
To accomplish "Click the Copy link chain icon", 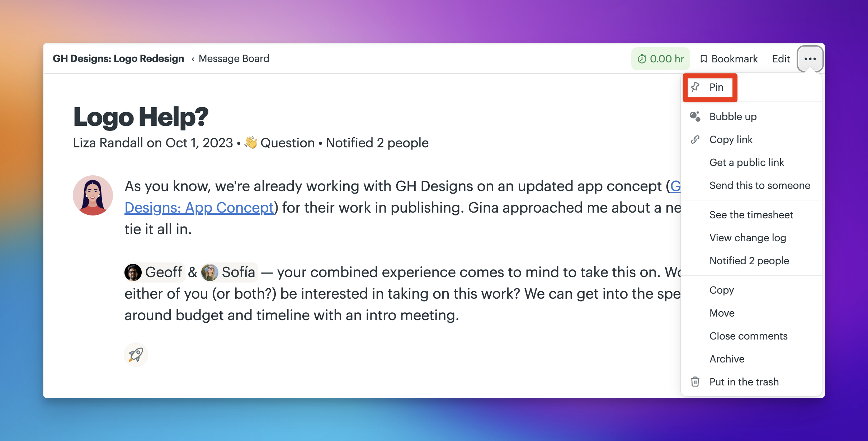I will [695, 139].
